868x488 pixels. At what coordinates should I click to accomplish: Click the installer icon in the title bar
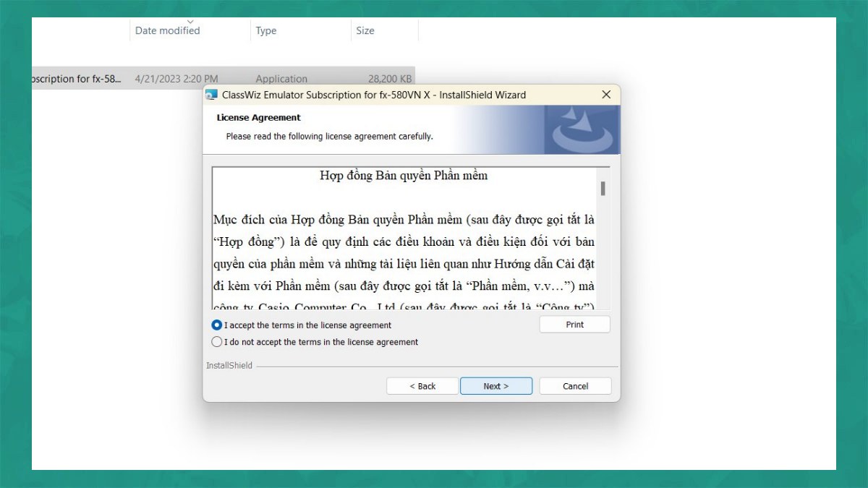point(211,95)
